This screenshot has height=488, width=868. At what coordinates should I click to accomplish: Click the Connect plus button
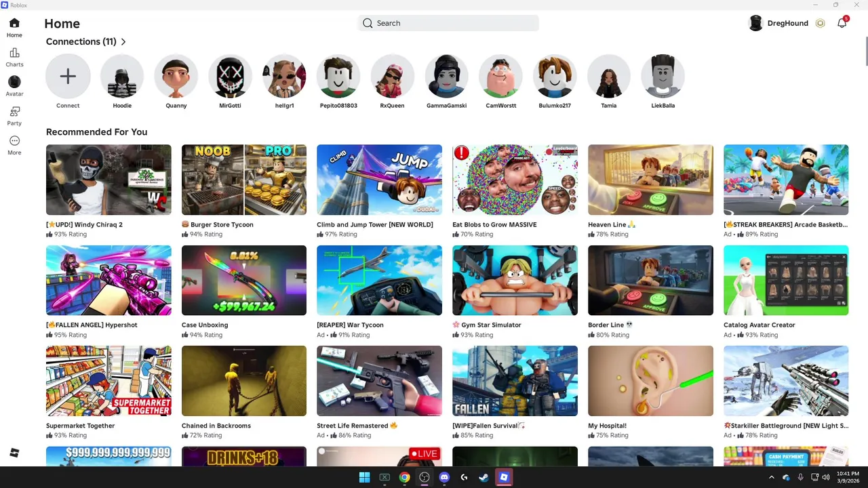68,77
